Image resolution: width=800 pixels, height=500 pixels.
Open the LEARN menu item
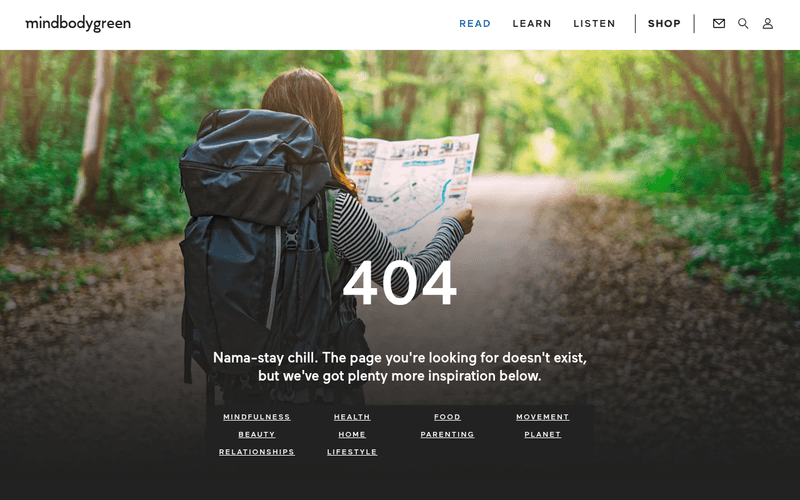pos(532,23)
